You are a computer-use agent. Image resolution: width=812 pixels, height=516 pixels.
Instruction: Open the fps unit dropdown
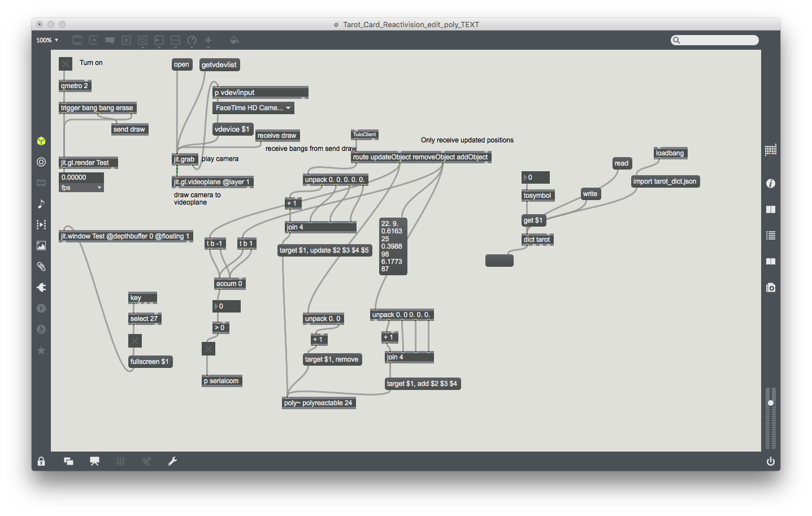[81, 188]
